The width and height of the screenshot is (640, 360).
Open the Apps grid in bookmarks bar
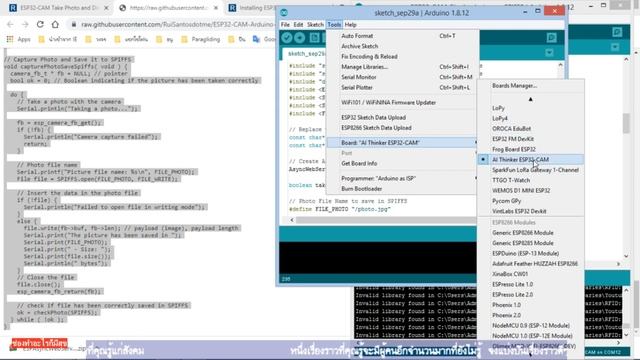[x=18, y=39]
